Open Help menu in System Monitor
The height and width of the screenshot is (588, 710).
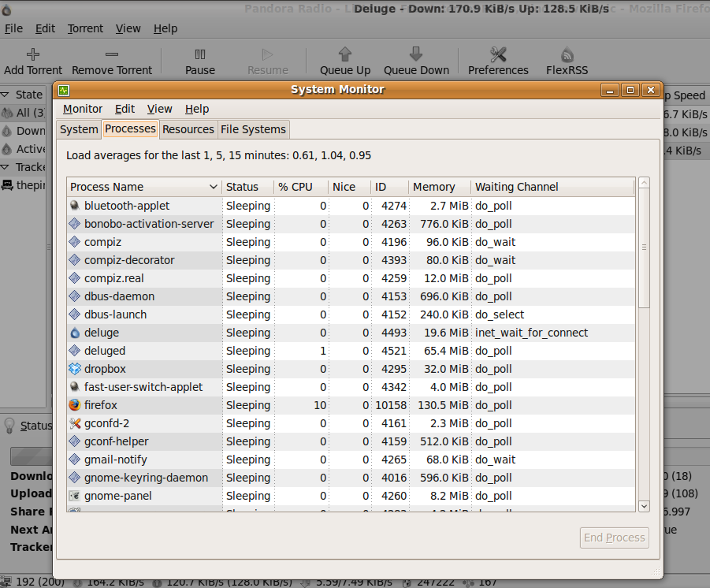click(197, 110)
